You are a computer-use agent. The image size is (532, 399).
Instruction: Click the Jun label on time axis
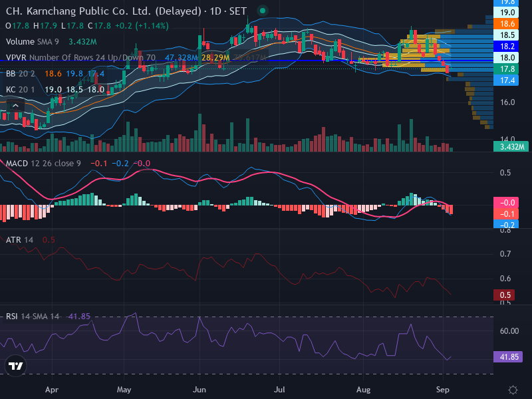199,390
